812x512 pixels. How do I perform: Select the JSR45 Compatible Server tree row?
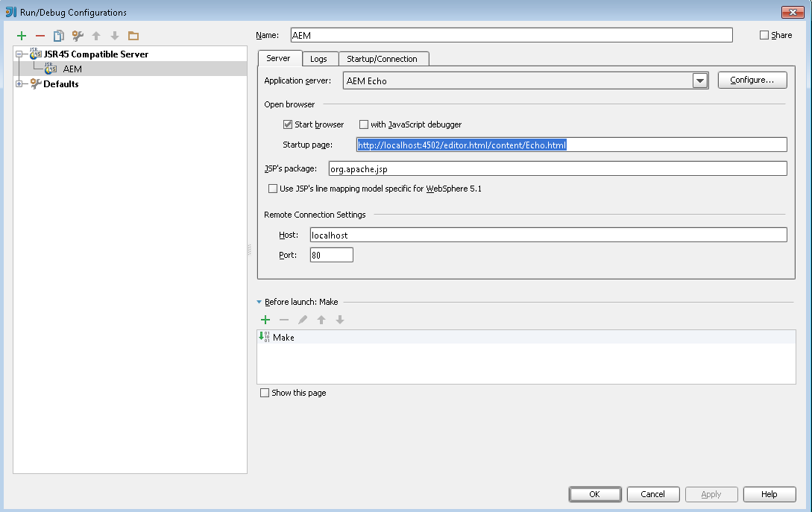point(130,54)
